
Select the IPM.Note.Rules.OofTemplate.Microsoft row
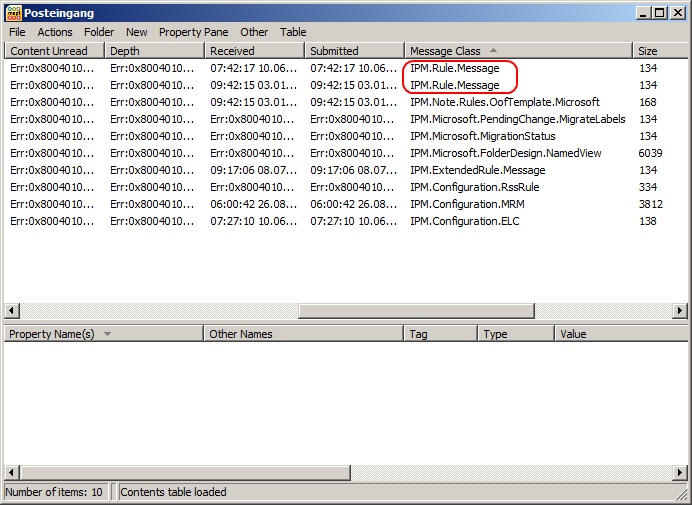[x=346, y=102]
